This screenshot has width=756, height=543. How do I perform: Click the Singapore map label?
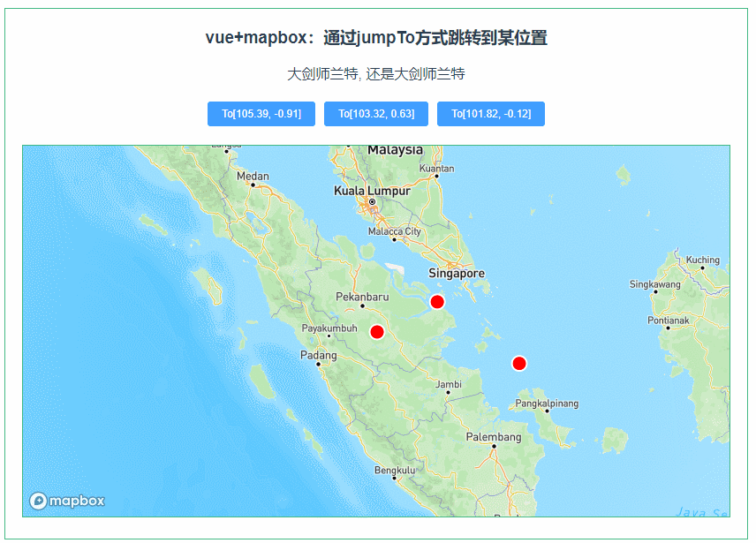[x=457, y=273]
